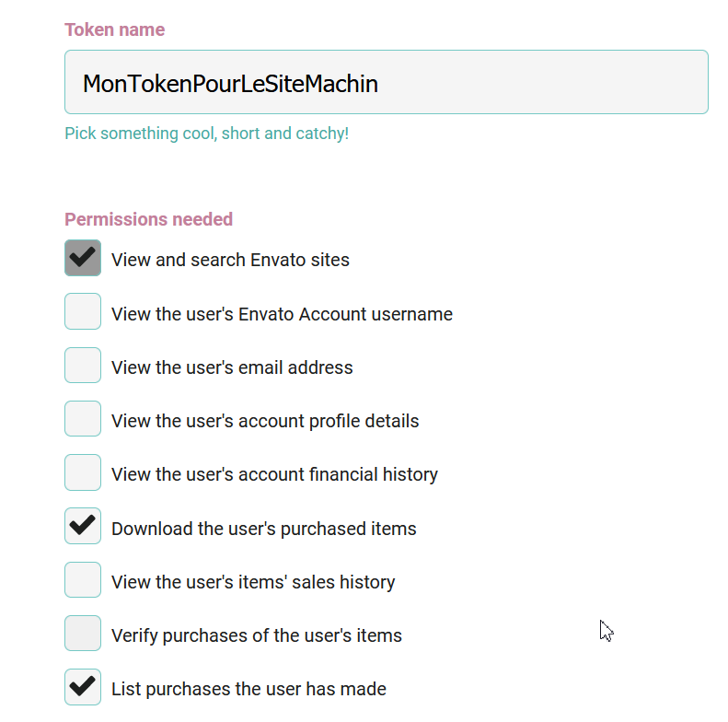Image resolution: width=728 pixels, height=722 pixels.
Task: Click the 'List purchases the user has made' label
Action: pyautogui.click(x=248, y=689)
